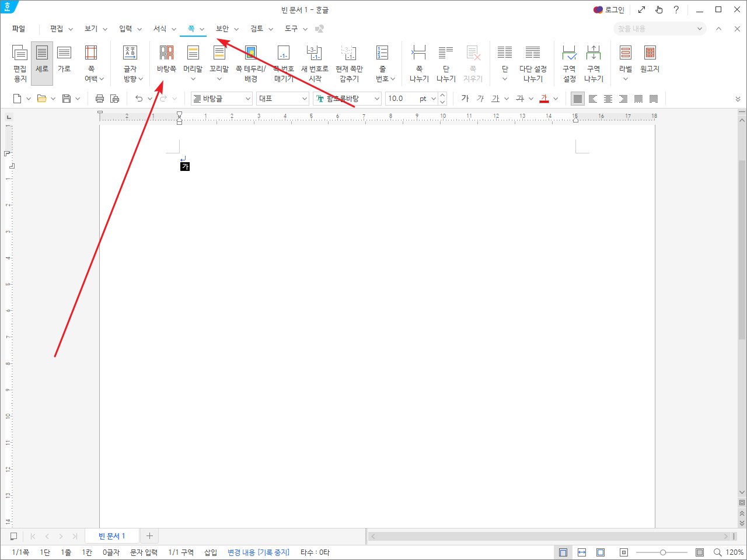747x560 pixels.
Task: Click the 로그인 login button
Action: point(609,10)
